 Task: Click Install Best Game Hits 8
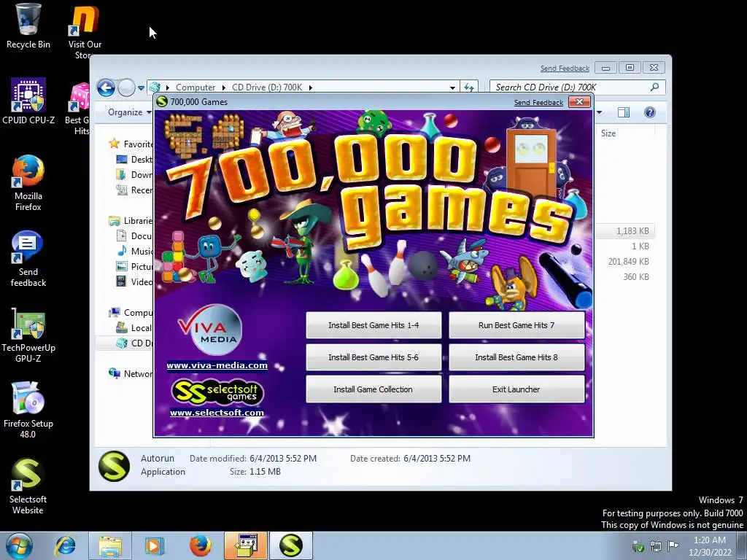click(x=516, y=357)
